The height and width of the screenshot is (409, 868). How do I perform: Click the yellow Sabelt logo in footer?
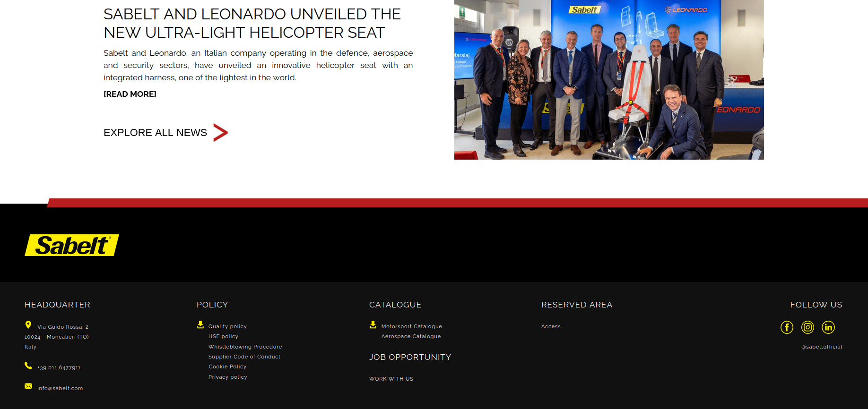72,245
